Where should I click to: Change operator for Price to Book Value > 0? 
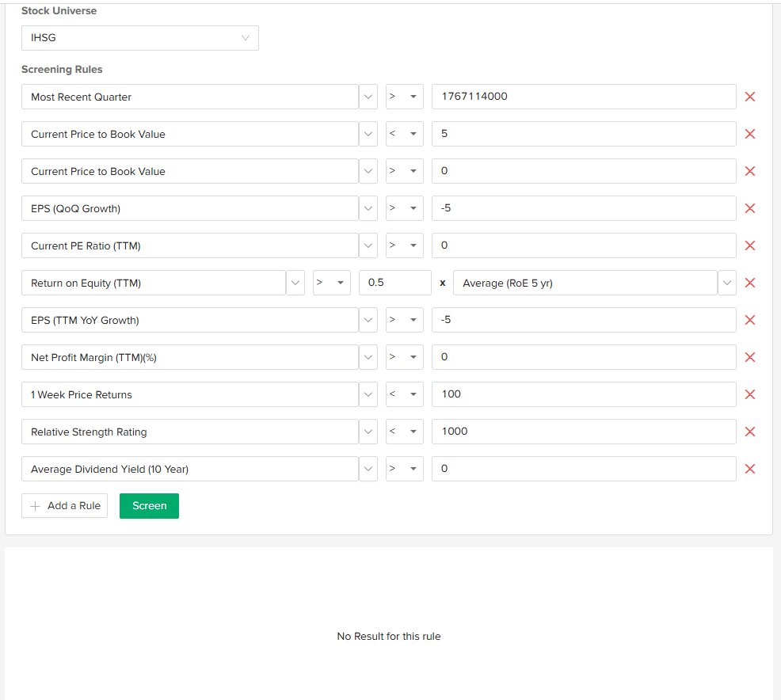click(x=405, y=171)
